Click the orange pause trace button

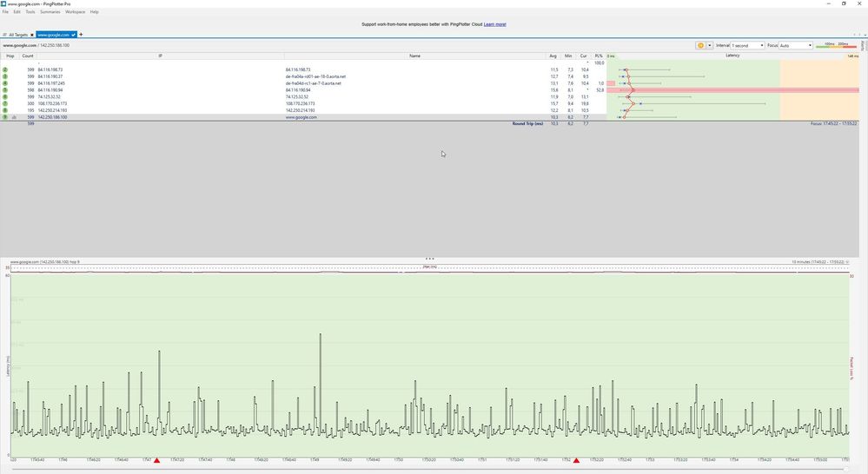point(700,45)
